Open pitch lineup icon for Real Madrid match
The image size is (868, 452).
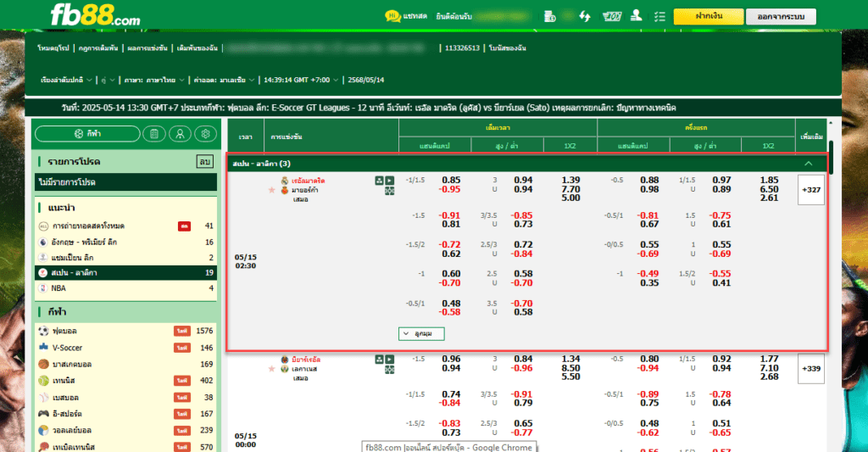[390, 191]
